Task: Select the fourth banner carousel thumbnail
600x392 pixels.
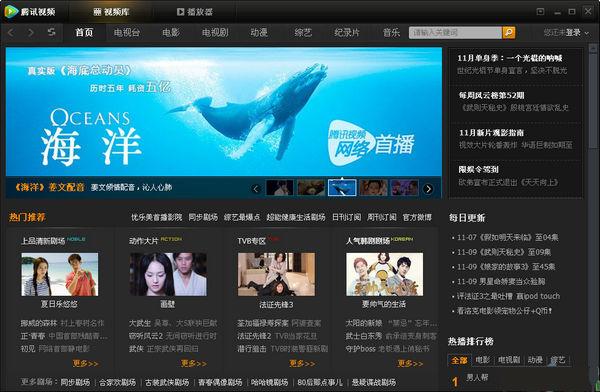Action: coord(373,188)
